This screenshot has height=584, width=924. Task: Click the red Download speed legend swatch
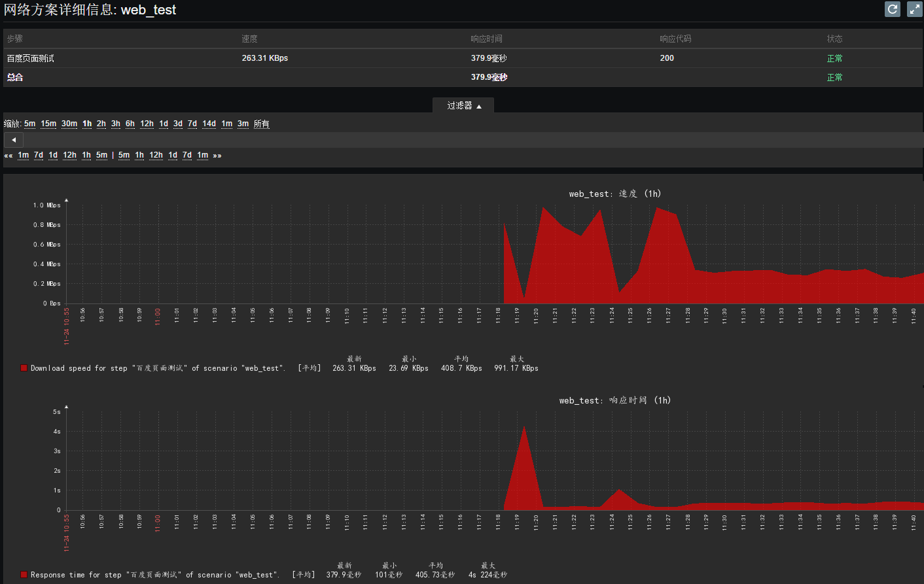(24, 368)
